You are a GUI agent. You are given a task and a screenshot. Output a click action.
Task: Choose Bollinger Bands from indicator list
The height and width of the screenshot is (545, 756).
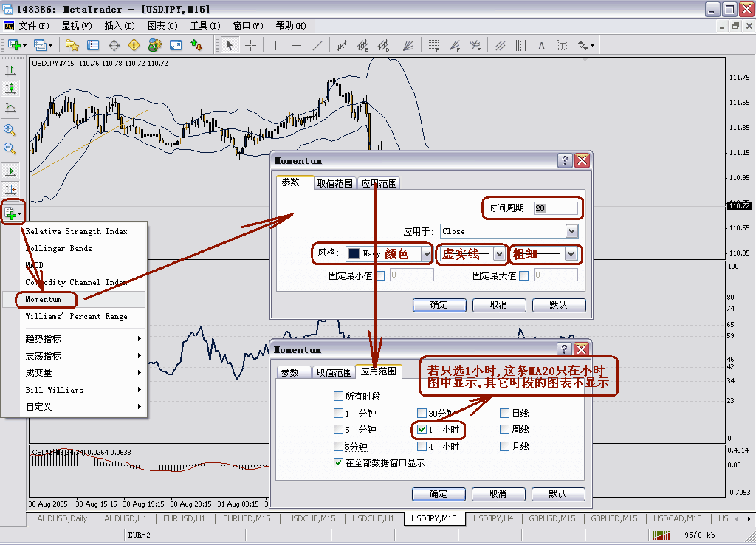58,248
